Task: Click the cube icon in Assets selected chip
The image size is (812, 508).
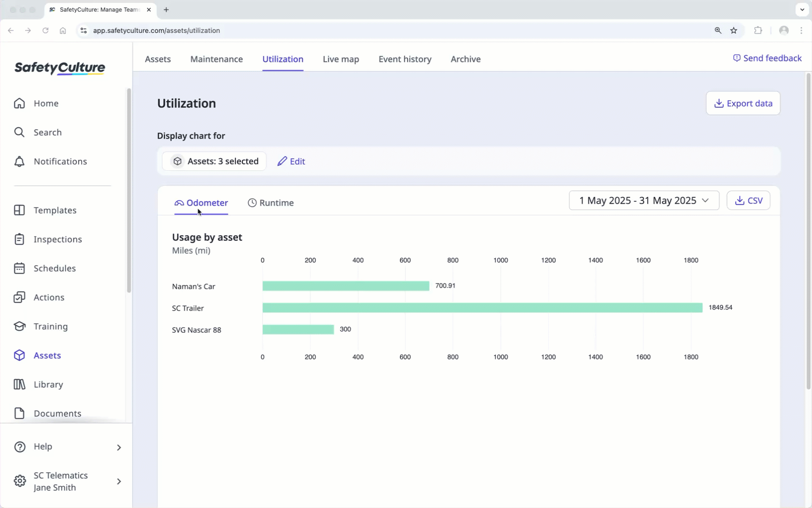Action: (x=177, y=161)
